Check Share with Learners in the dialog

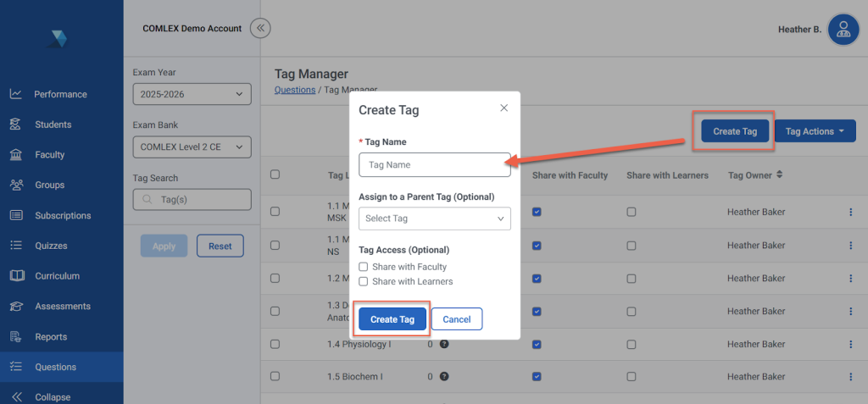[364, 281]
